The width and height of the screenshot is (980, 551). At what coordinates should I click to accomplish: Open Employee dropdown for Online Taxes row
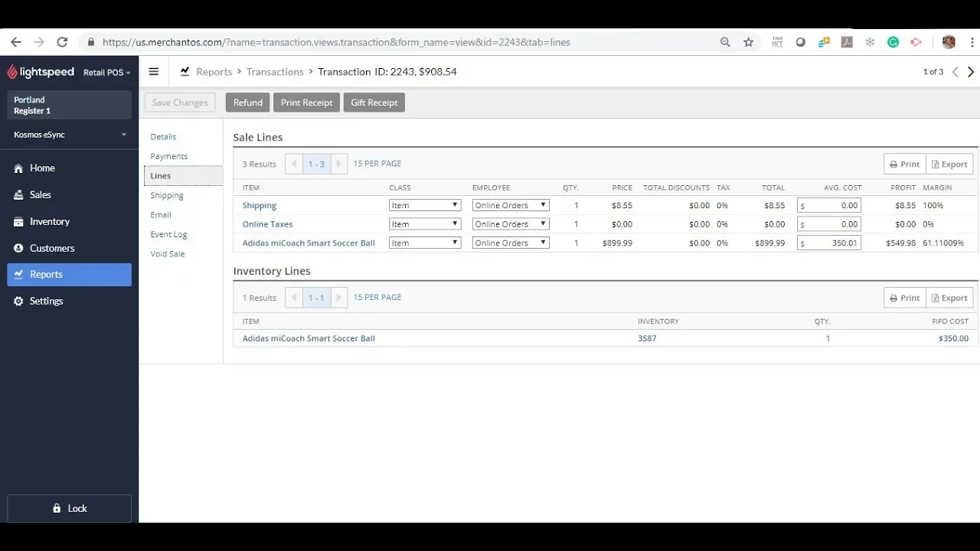point(511,224)
